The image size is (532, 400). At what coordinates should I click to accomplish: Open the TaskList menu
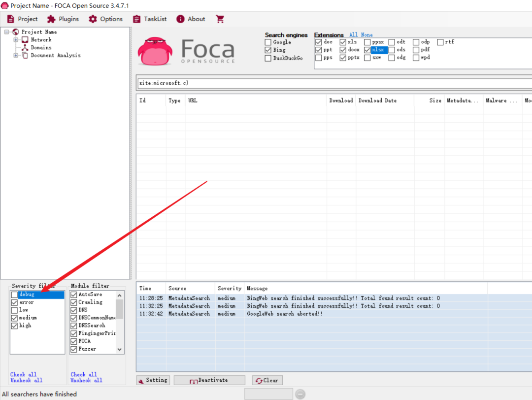150,19
